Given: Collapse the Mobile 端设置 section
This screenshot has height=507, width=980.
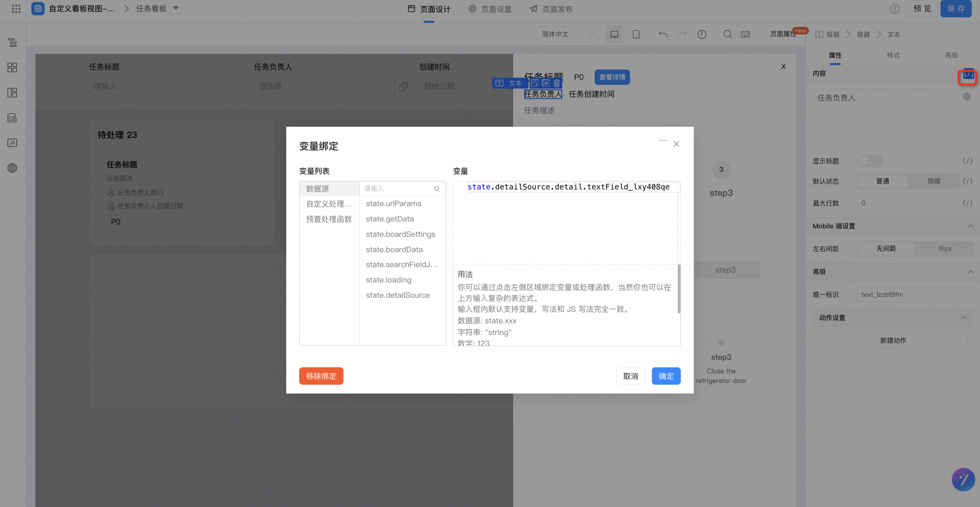Looking at the screenshot, I should [970, 226].
